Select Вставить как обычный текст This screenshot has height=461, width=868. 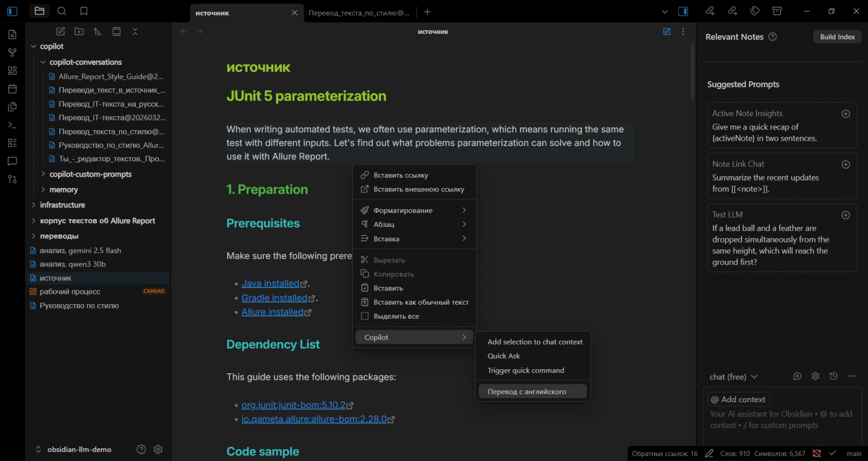click(x=414, y=303)
